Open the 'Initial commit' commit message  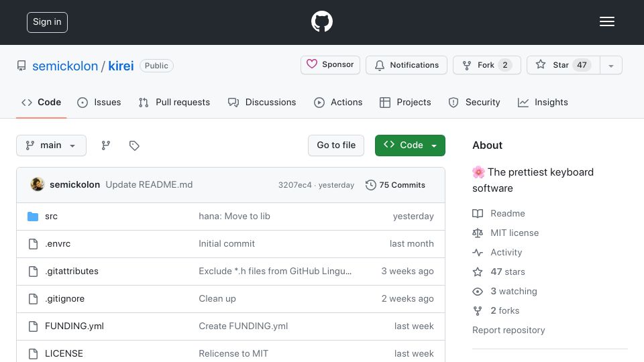[227, 244]
